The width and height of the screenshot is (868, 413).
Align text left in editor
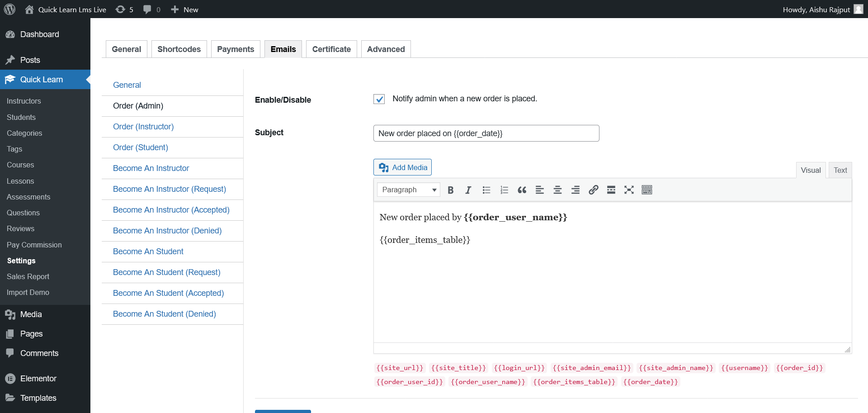coord(540,190)
